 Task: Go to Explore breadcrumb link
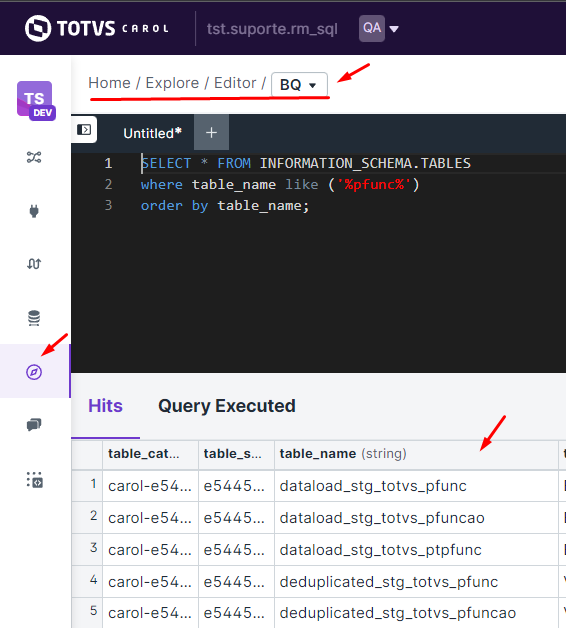click(172, 83)
